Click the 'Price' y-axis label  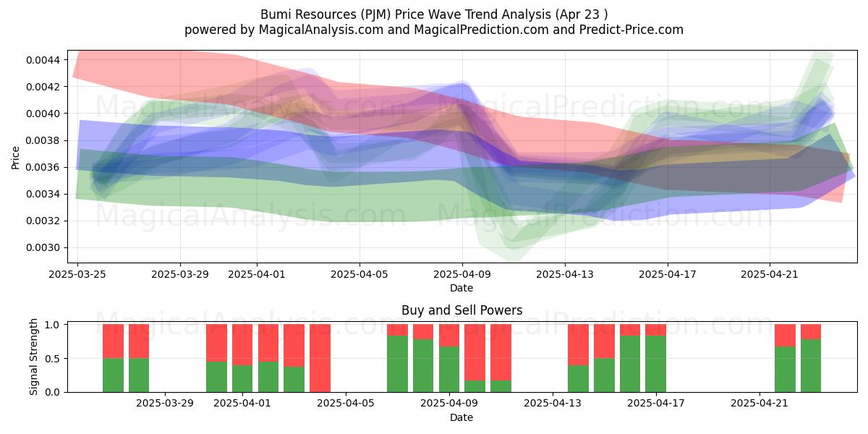[x=16, y=156]
